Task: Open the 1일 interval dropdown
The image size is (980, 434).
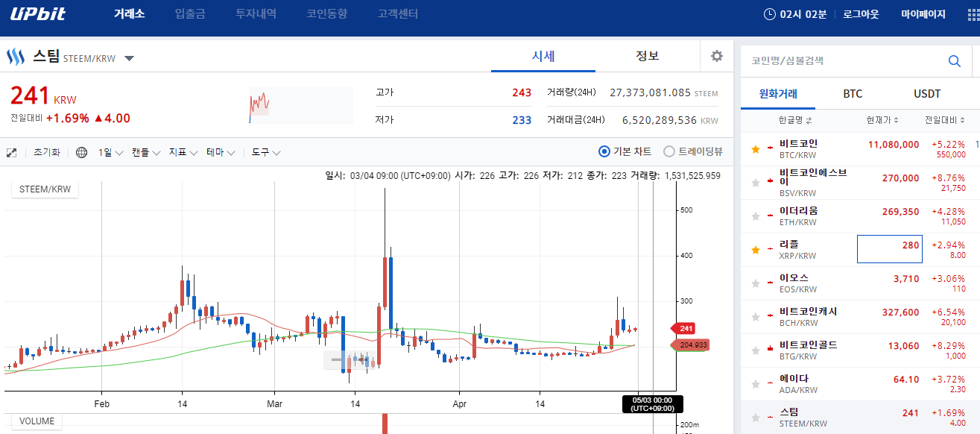Action: [x=110, y=152]
